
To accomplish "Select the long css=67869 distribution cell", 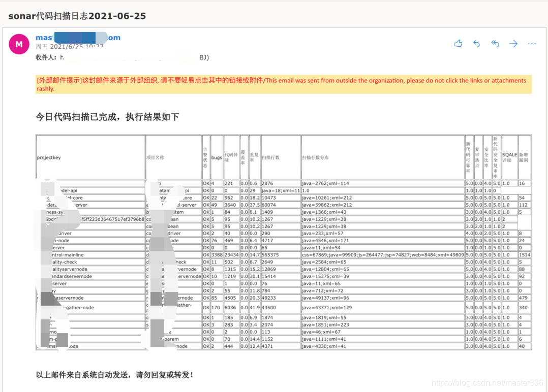I will pyautogui.click(x=383, y=255).
